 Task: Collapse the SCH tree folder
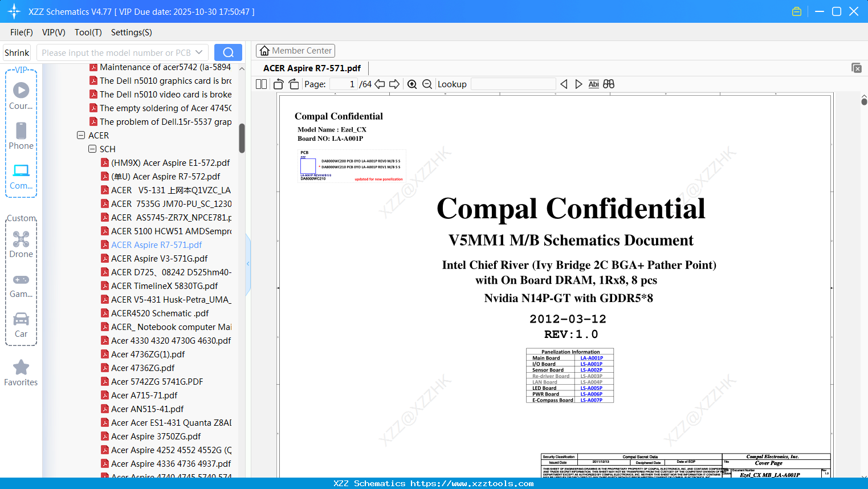pyautogui.click(x=92, y=149)
